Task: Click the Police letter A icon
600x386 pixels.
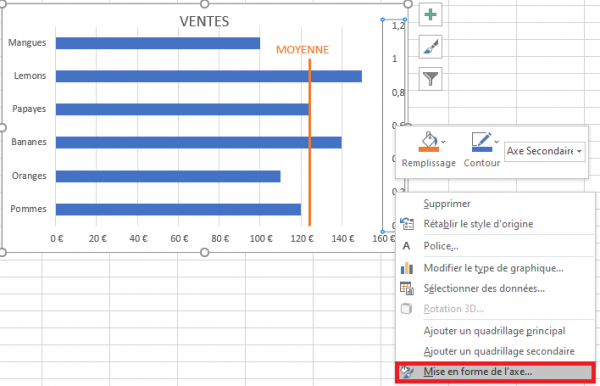Action: pos(406,246)
